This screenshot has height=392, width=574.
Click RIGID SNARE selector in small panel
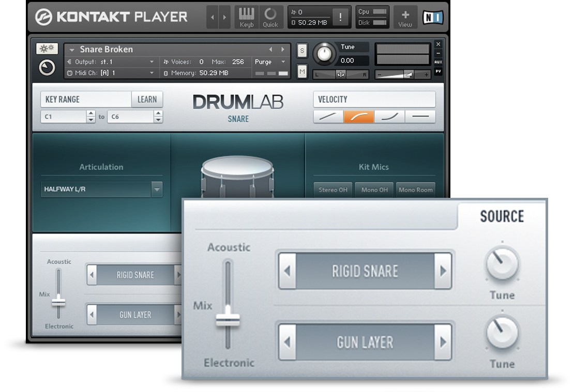pyautogui.click(x=135, y=275)
